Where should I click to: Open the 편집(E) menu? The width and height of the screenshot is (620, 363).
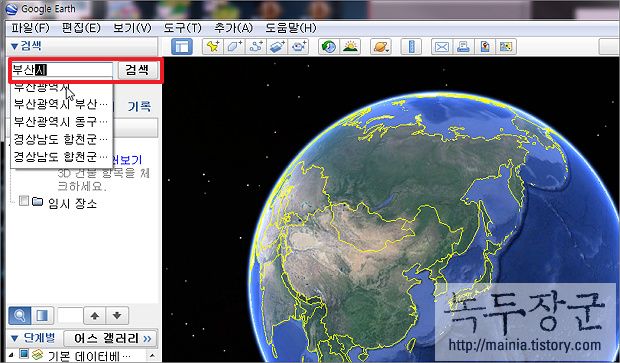coord(81,28)
